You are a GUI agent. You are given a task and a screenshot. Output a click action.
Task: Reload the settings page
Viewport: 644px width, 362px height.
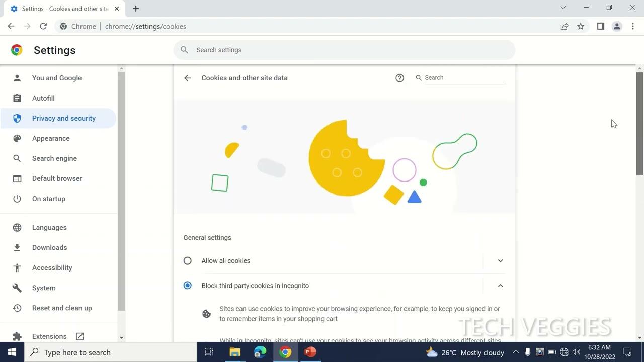(x=43, y=26)
